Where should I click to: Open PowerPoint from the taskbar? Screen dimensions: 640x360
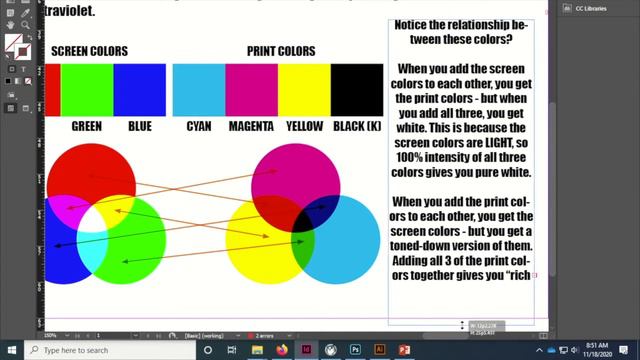(404, 350)
